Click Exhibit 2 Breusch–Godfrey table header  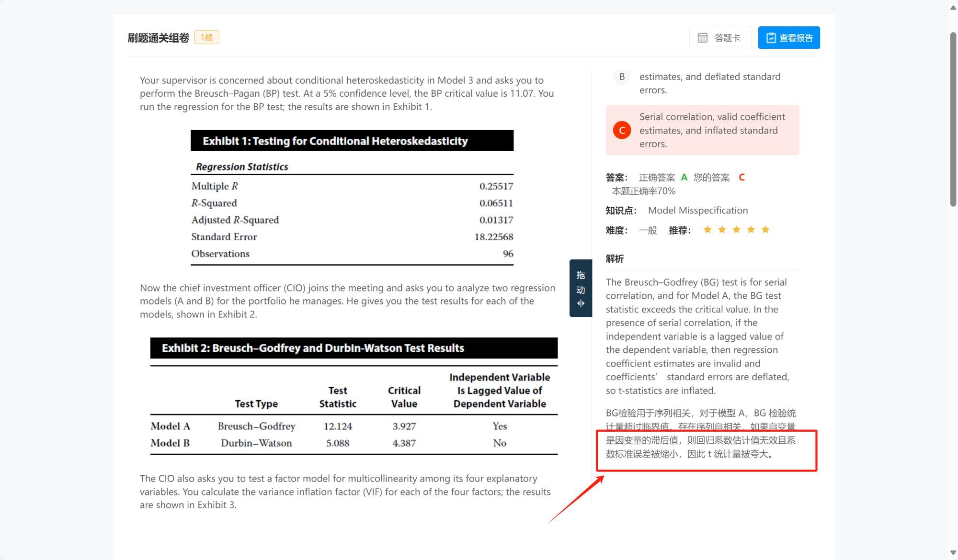click(x=354, y=348)
